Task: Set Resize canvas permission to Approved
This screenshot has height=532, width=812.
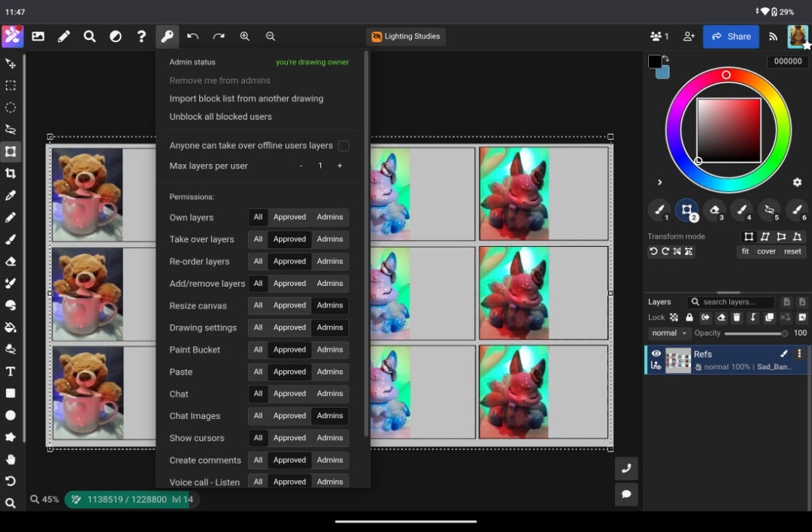Action: point(289,306)
